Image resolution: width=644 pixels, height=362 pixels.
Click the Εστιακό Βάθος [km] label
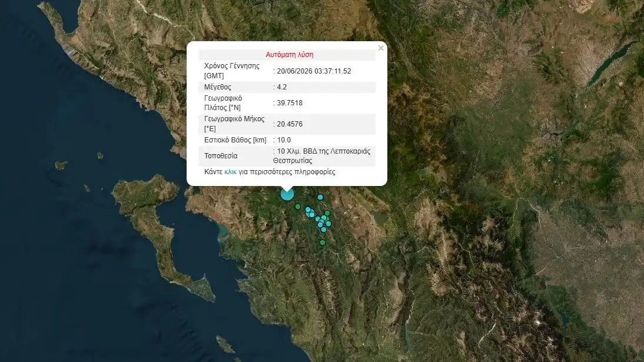click(x=235, y=140)
